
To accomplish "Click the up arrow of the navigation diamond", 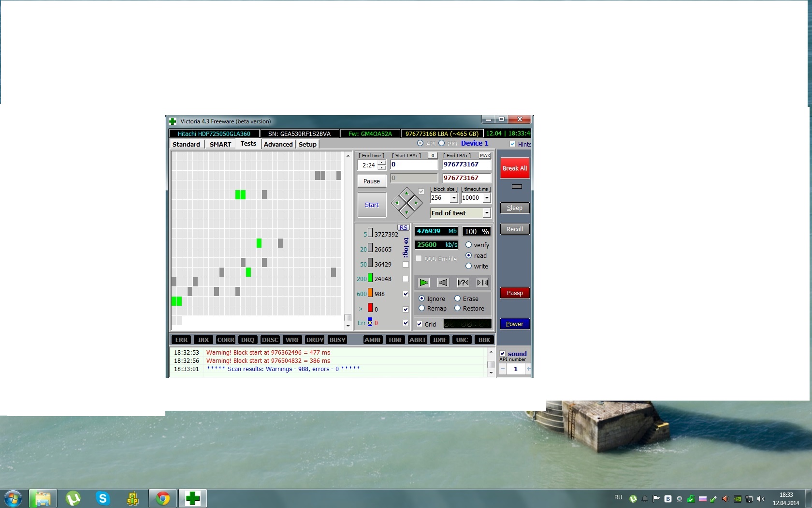I will tap(406, 194).
